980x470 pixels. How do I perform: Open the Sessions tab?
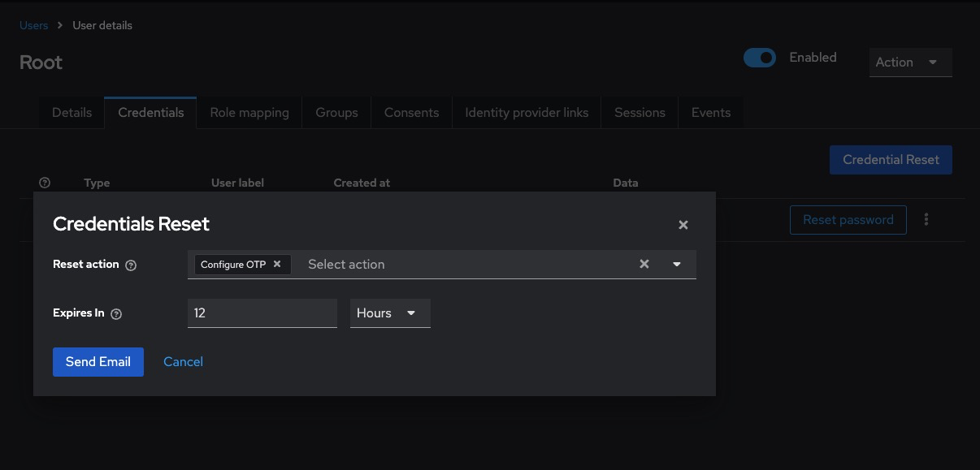click(640, 113)
